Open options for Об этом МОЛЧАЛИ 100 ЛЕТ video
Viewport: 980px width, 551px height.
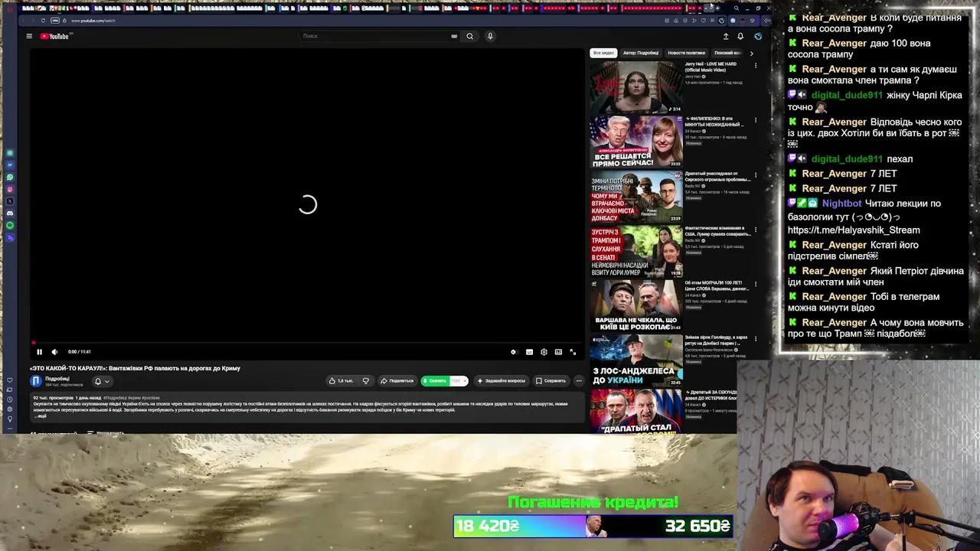click(x=756, y=285)
